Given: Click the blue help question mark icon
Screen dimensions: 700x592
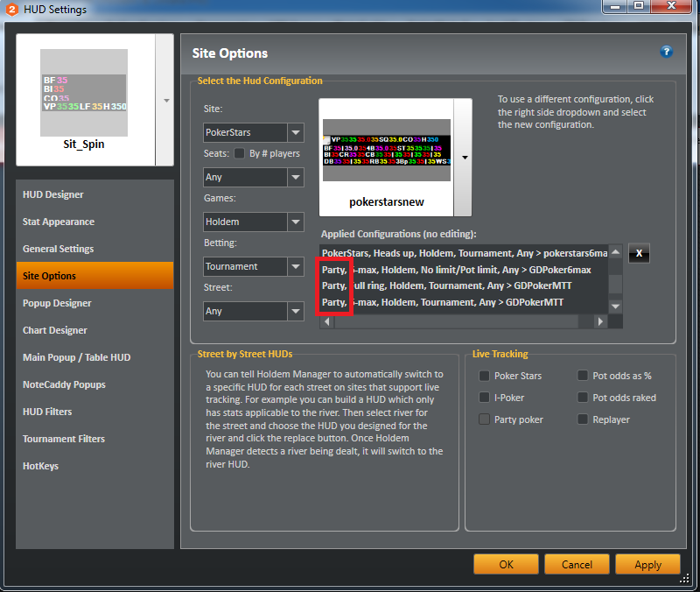Looking at the screenshot, I should (666, 52).
